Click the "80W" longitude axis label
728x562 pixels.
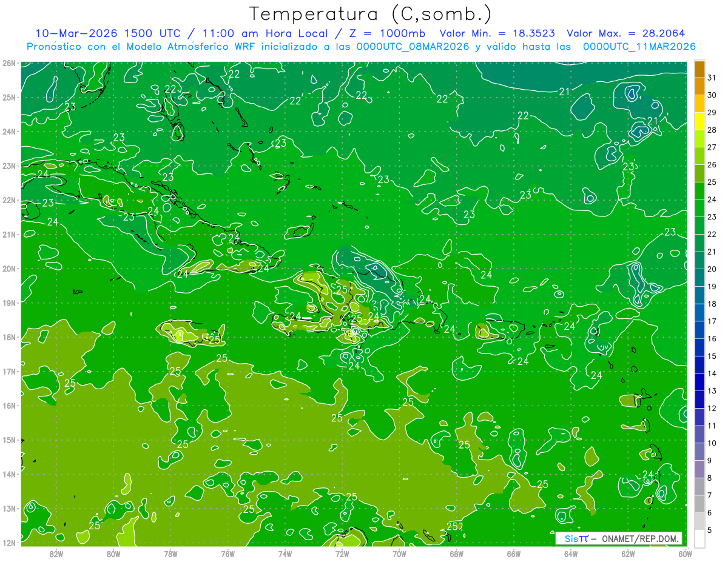[113, 553]
